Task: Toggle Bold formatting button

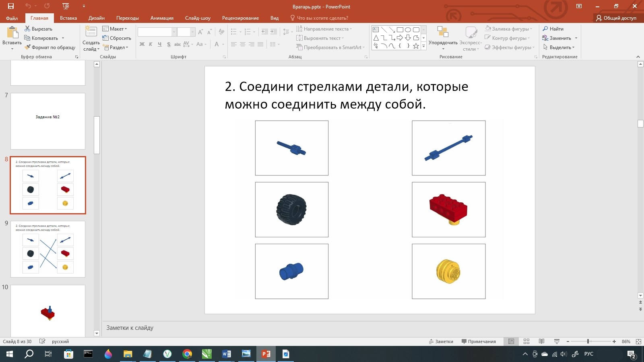Action: pos(142,44)
